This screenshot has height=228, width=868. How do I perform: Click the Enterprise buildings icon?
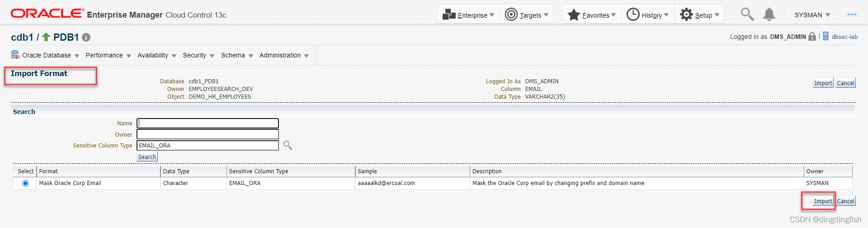[x=449, y=14]
